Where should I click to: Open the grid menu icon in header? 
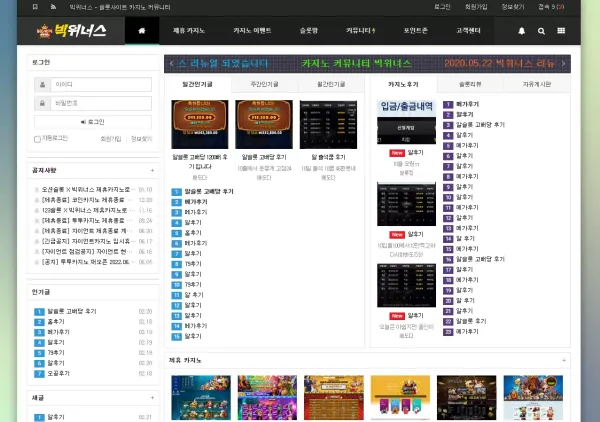click(561, 31)
